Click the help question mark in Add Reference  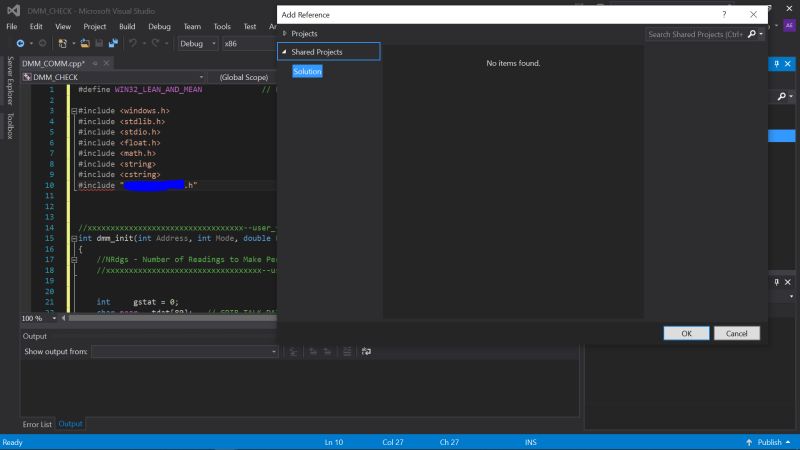point(724,14)
